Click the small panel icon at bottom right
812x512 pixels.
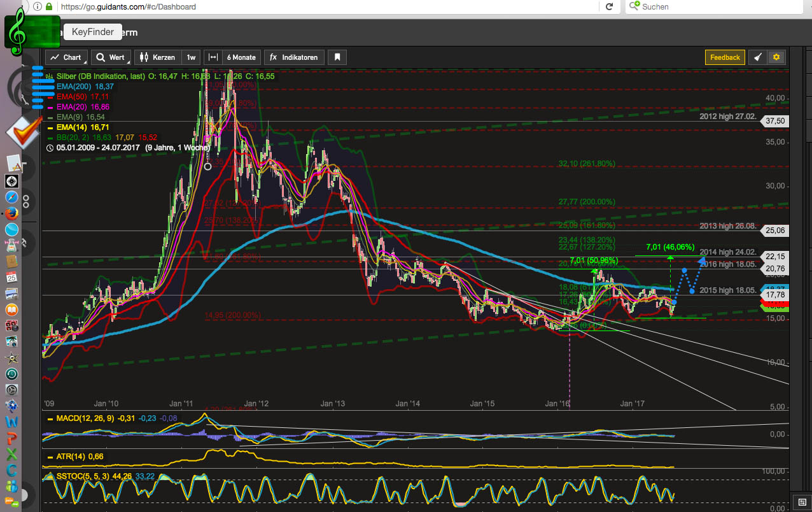point(802,501)
